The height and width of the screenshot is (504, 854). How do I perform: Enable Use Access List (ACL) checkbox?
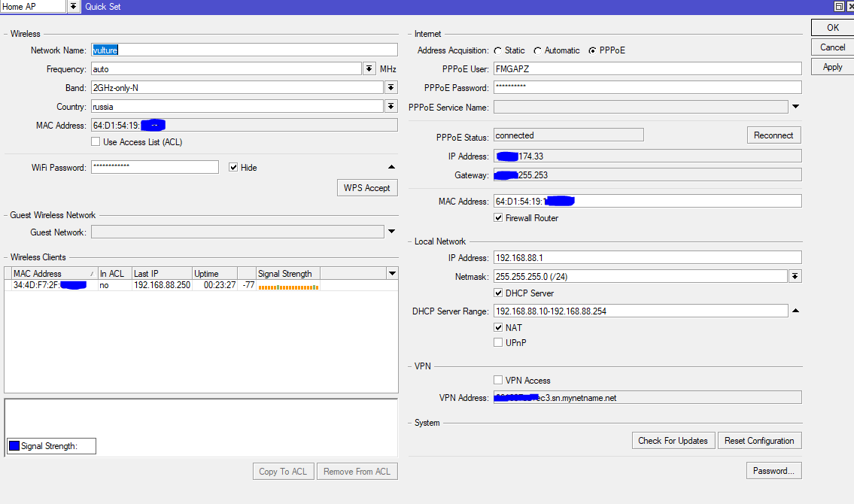[x=96, y=141]
